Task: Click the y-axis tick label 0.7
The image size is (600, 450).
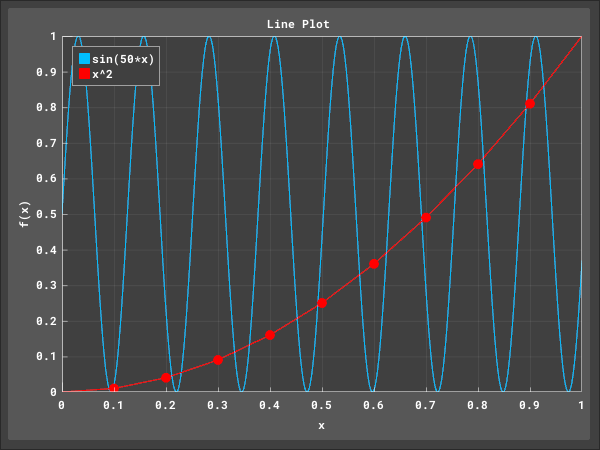Action: pos(46,143)
